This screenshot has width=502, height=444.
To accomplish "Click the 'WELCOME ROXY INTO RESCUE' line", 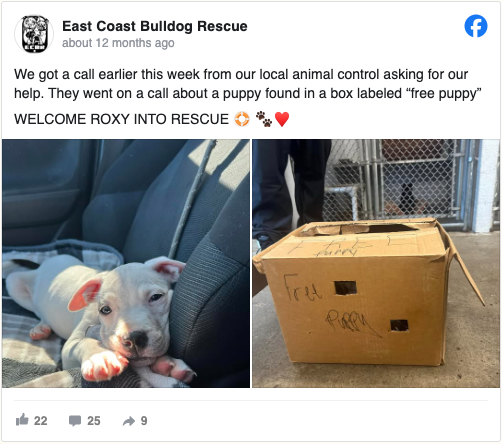I will pos(121,119).
